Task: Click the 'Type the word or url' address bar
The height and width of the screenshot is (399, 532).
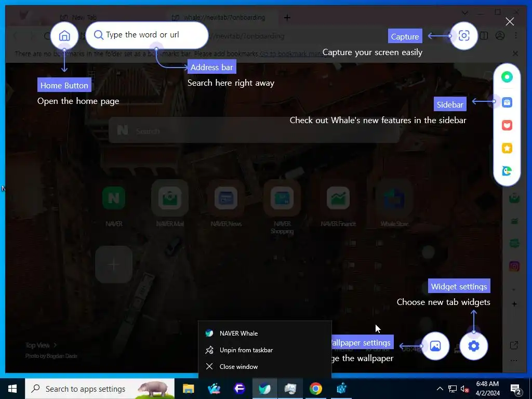Action: coord(147,35)
